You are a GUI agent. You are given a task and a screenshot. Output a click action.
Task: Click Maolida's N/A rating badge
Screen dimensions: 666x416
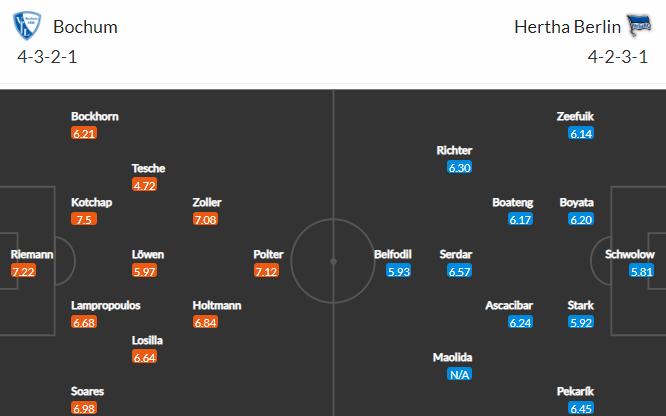(460, 374)
